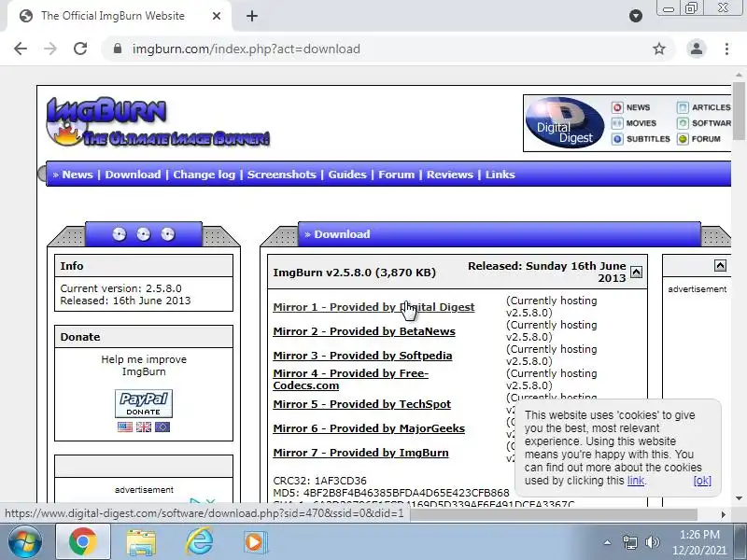The image size is (747, 560).
Task: Click network tray icon
Action: tap(629, 542)
